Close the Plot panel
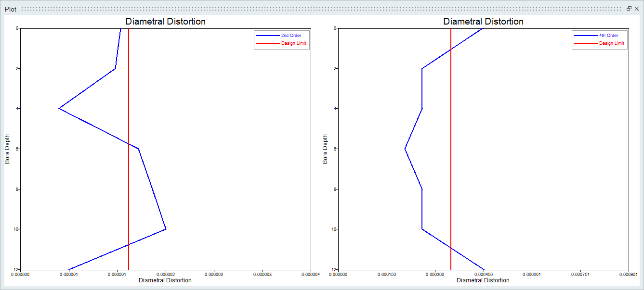The height and width of the screenshot is (290, 644). coord(636,9)
